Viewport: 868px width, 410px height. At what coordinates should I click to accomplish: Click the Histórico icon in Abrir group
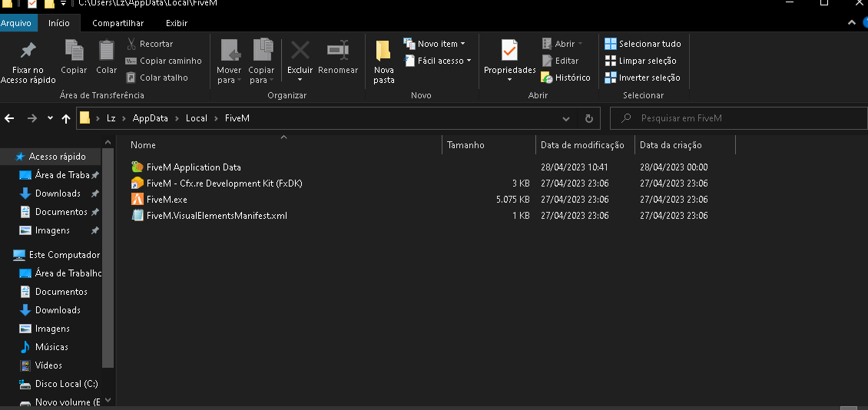pyautogui.click(x=547, y=78)
